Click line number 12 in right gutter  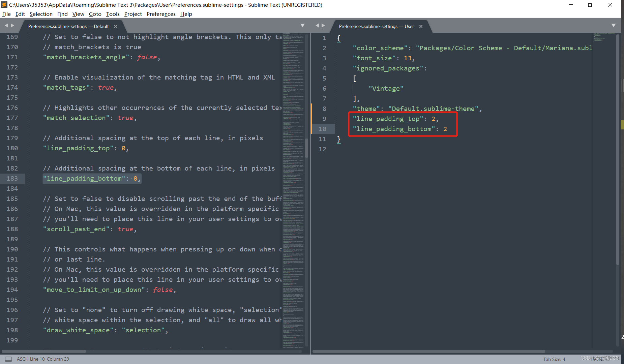(x=323, y=149)
